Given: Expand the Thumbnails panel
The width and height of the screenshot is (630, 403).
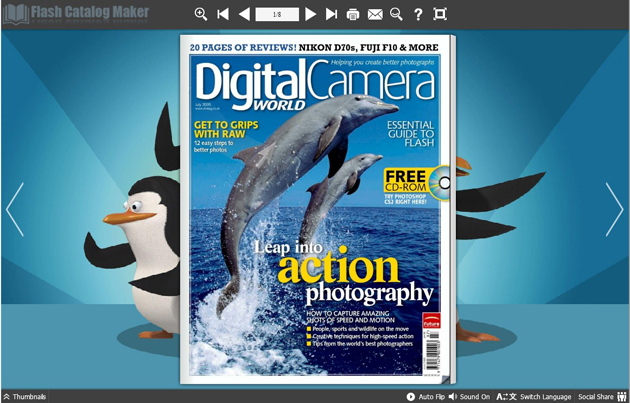Looking at the screenshot, I should click(25, 397).
